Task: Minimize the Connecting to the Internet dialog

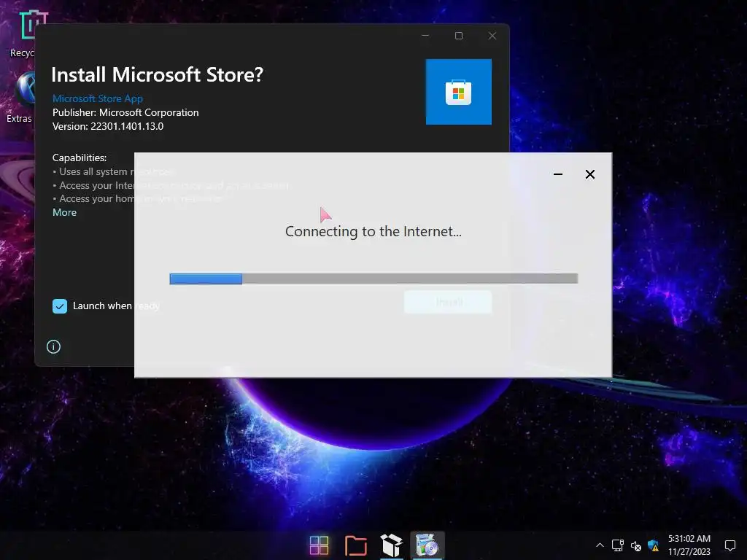Action: point(558,174)
